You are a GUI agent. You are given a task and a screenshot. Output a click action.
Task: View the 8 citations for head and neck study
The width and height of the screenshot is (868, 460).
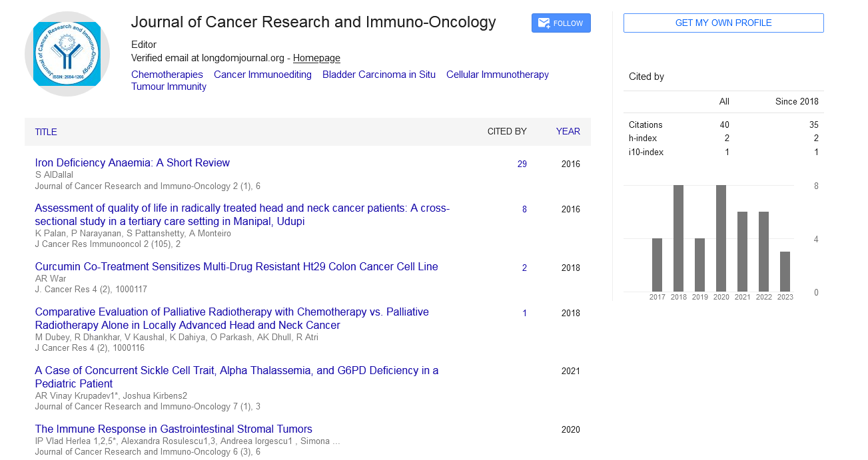tap(524, 209)
